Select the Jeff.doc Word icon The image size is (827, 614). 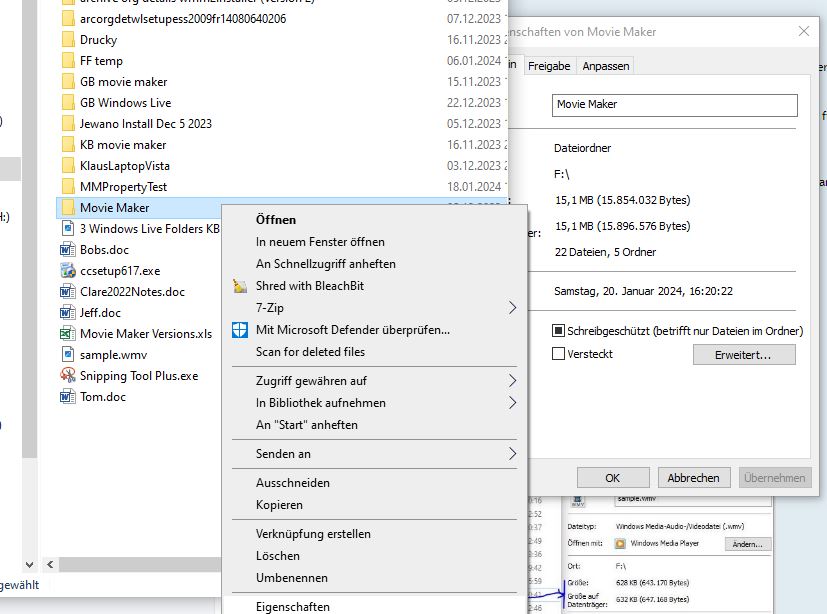click(x=68, y=313)
